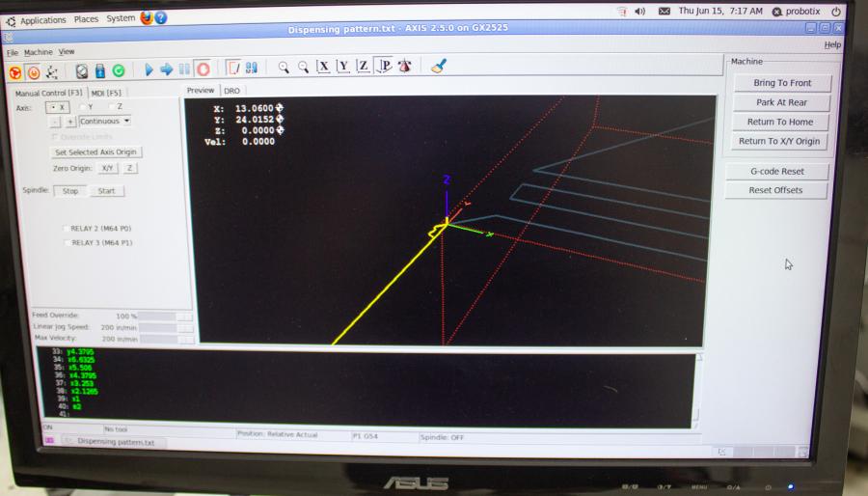Viewport: 868px width, 496px height.
Task: Open the Continuous jog increment dropdown
Action: click(104, 121)
